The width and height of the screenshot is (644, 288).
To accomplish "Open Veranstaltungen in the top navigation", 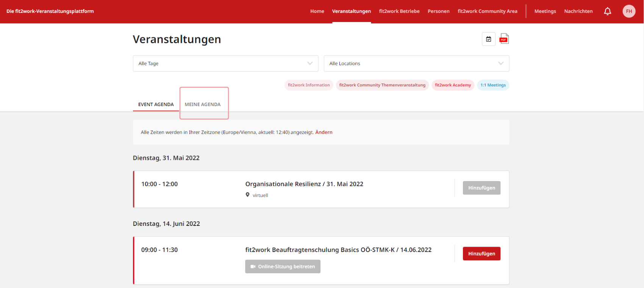I will click(x=352, y=11).
